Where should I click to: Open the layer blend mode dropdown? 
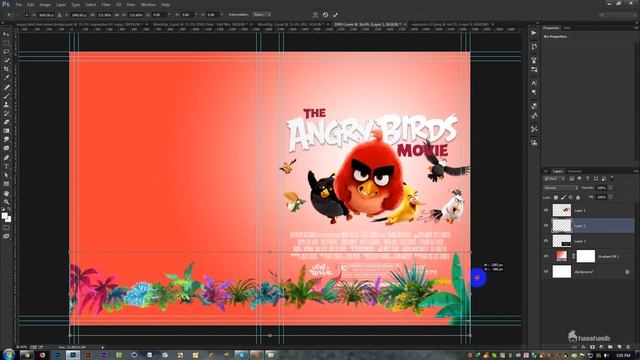561,188
